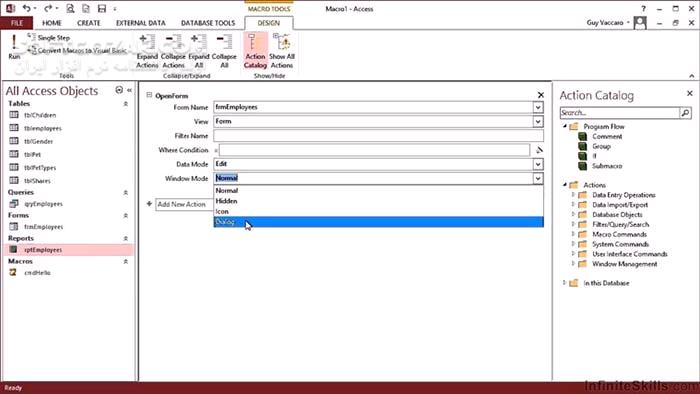Collapse the OpenForm action
700x394 pixels.
(149, 95)
